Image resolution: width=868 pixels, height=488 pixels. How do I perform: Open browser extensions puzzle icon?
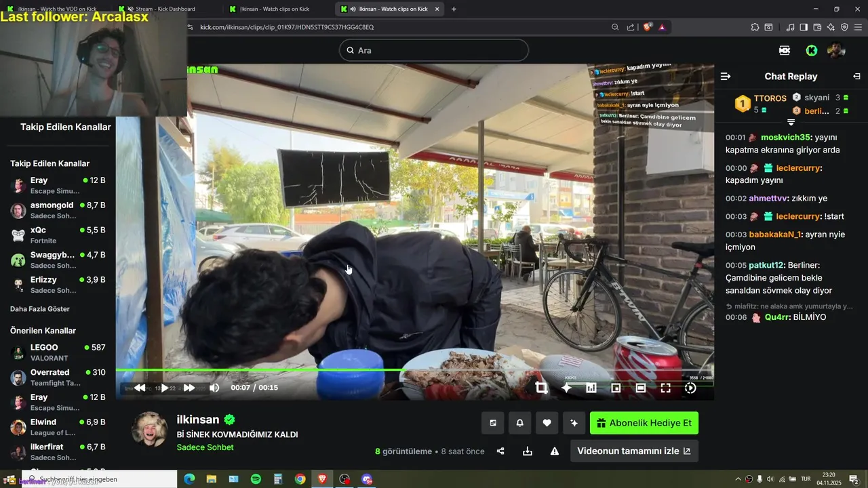(755, 27)
